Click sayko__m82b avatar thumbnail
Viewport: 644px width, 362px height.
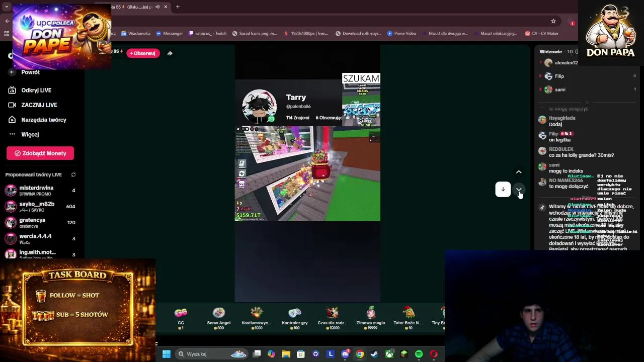tap(11, 206)
